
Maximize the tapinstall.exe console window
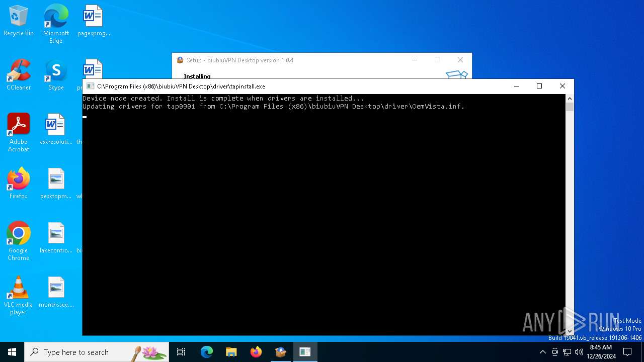coord(539,86)
